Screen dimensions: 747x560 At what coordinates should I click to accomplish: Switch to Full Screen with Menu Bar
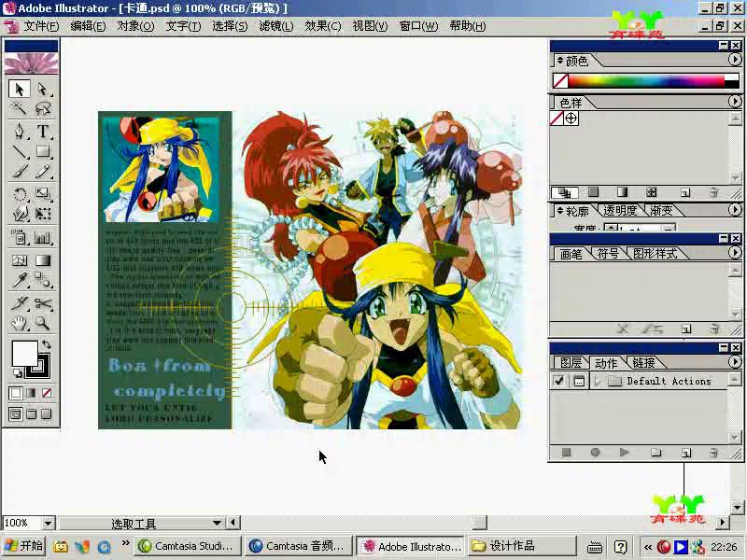click(31, 413)
